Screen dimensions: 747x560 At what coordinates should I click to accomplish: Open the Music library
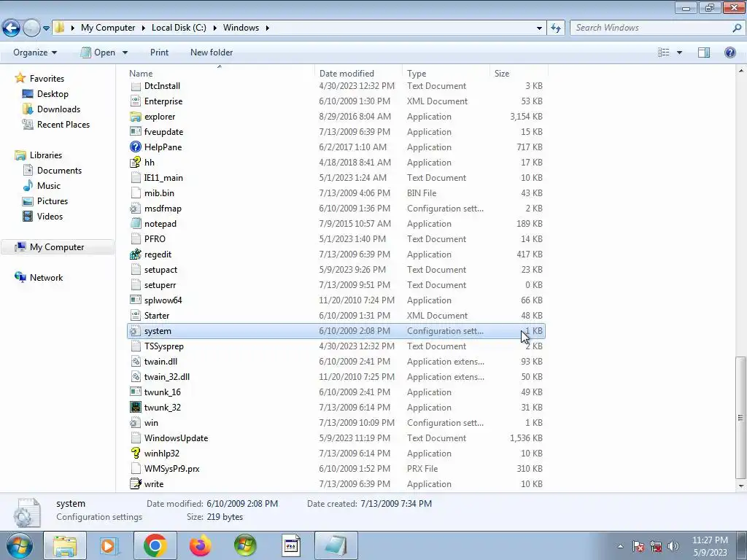[x=49, y=186]
